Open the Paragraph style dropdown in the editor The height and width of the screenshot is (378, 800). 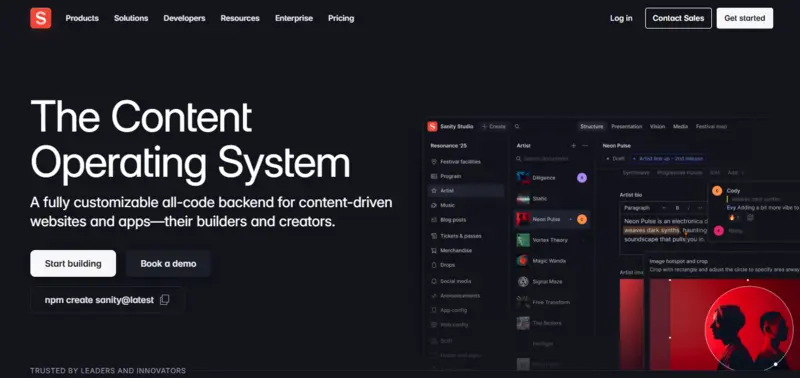click(645, 208)
